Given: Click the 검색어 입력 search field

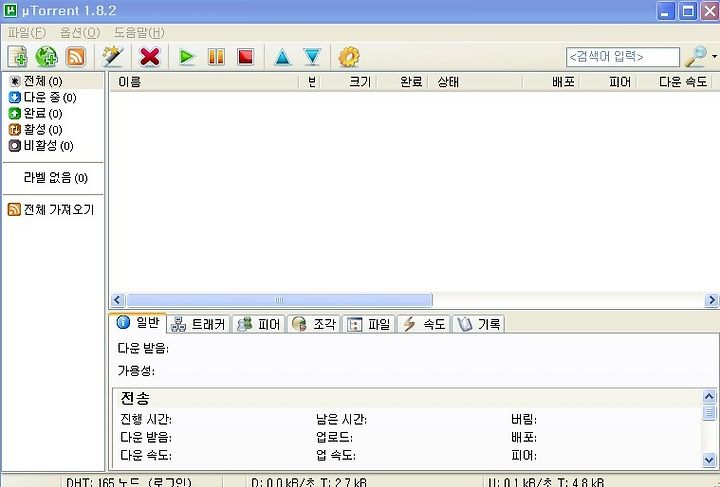Looking at the screenshot, I should tap(623, 57).
